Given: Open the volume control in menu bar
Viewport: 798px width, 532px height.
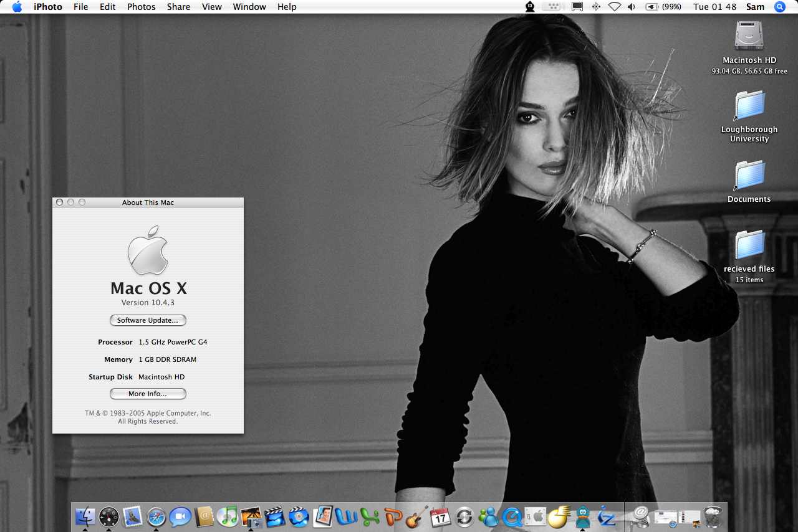Looking at the screenshot, I should [632, 7].
